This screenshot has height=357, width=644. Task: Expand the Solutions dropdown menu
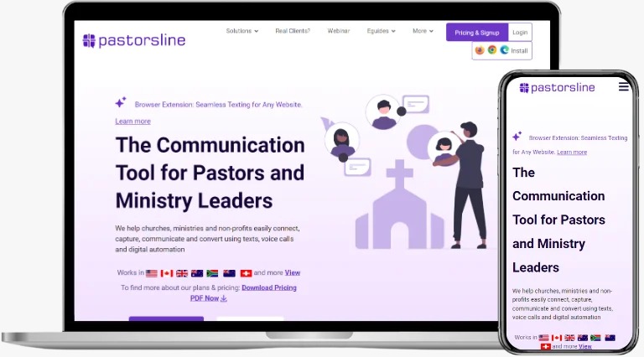pos(242,31)
